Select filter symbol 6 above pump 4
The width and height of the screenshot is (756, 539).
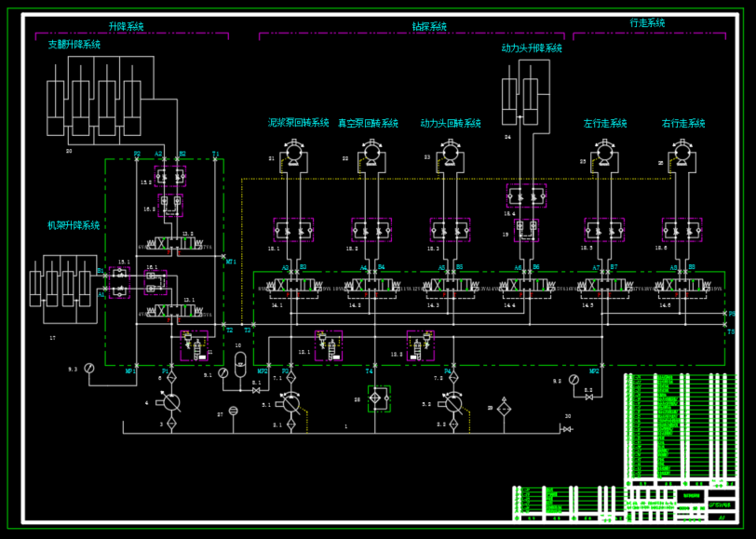tap(171, 377)
